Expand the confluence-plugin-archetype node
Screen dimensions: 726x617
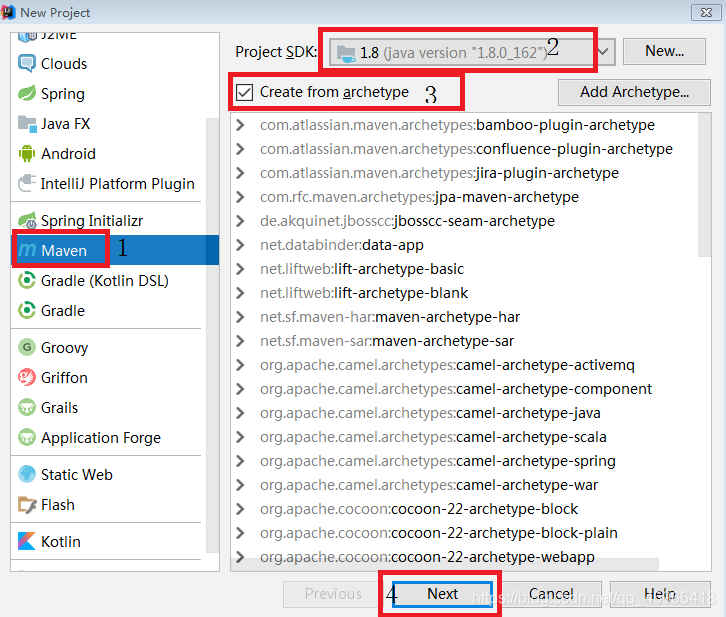click(240, 149)
